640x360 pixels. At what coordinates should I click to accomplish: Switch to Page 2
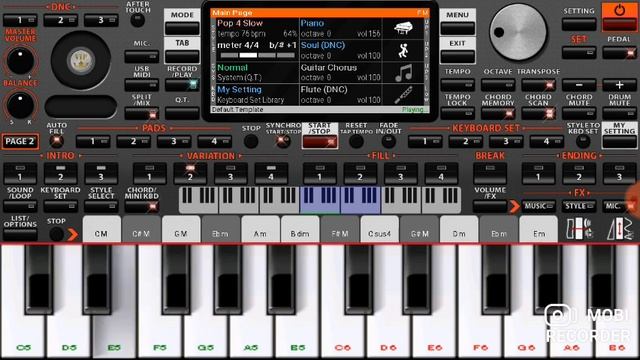[20, 141]
